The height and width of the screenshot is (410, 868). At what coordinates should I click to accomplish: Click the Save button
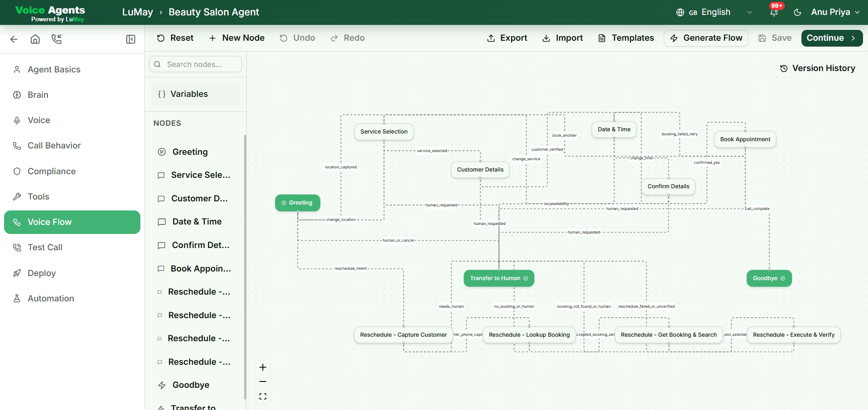click(775, 38)
